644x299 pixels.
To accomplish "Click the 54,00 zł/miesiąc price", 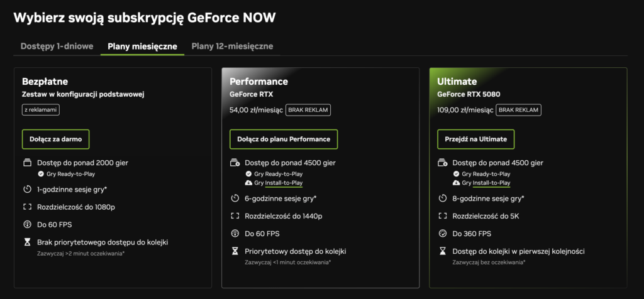I will [x=257, y=111].
